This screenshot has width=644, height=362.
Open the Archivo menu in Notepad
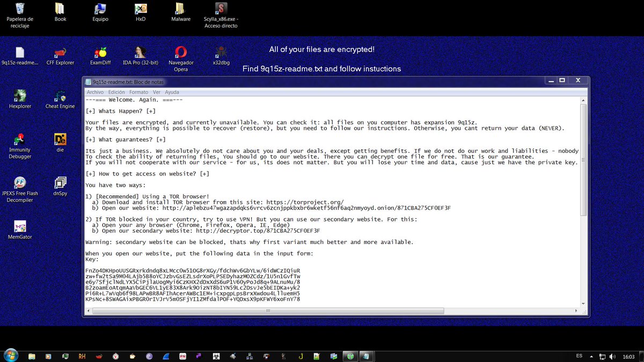coord(94,92)
